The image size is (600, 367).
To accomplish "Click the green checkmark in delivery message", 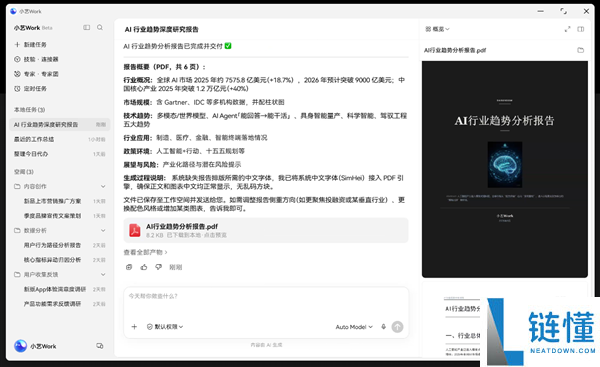I will (x=228, y=46).
